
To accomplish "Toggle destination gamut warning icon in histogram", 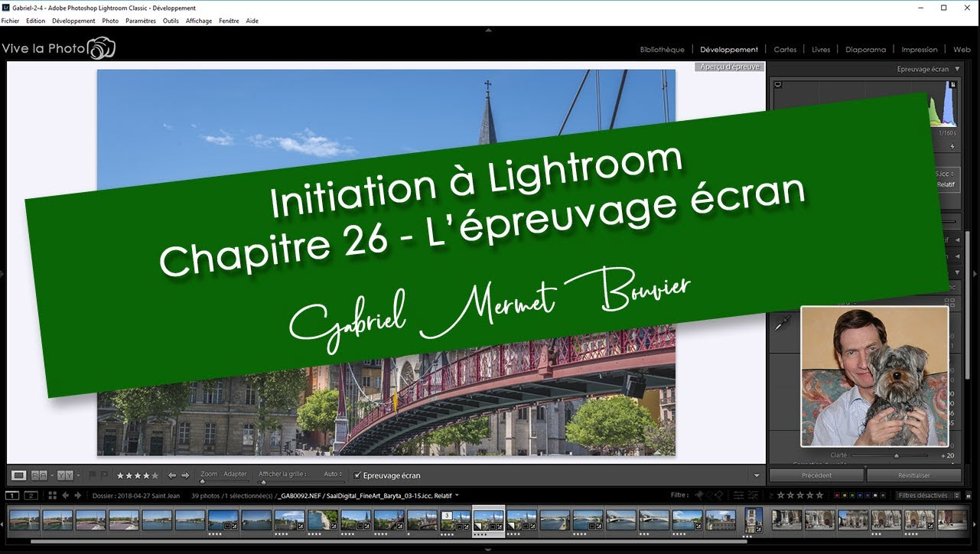I will [952, 84].
